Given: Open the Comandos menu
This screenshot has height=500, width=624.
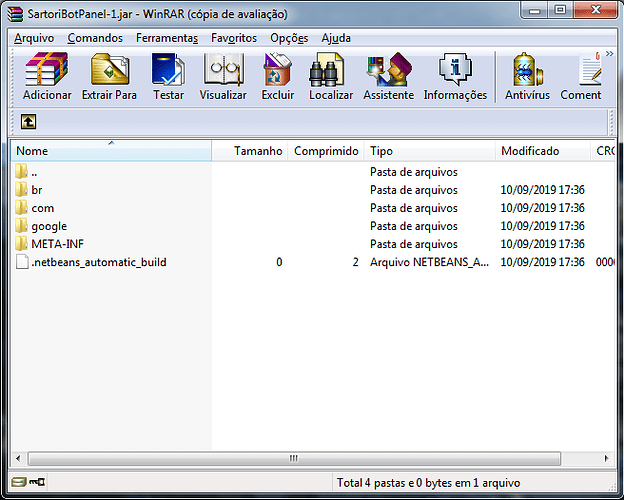Looking at the screenshot, I should pos(95,38).
